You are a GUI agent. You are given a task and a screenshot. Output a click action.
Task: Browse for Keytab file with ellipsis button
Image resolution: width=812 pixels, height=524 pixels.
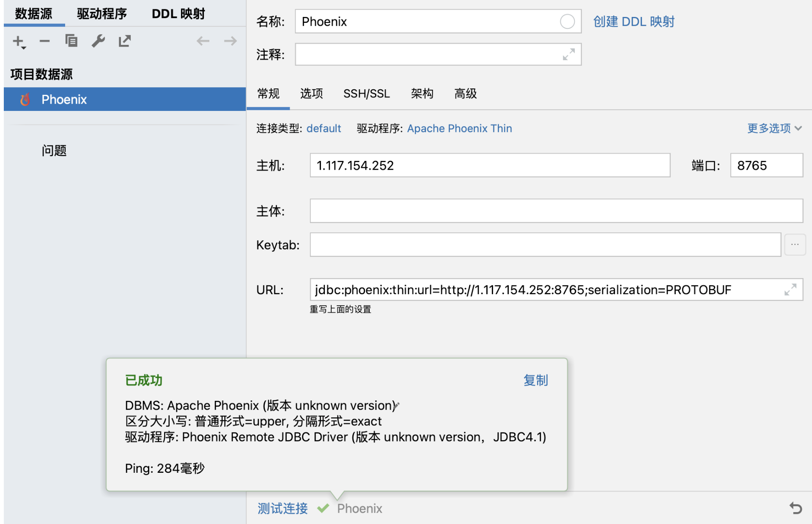[x=795, y=245]
